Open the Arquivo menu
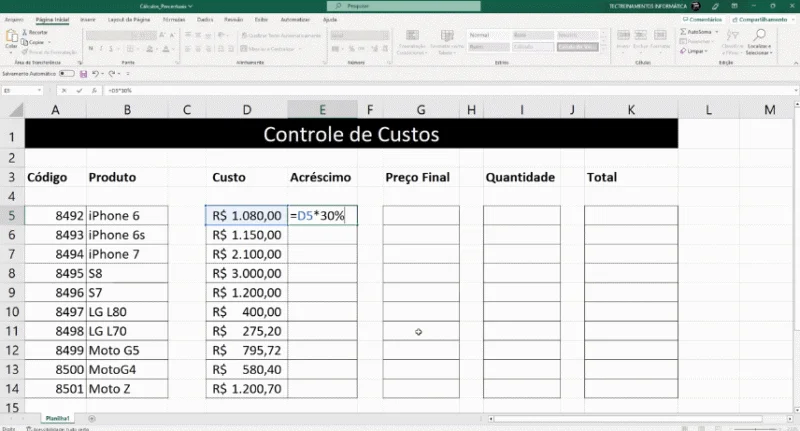 (14, 19)
